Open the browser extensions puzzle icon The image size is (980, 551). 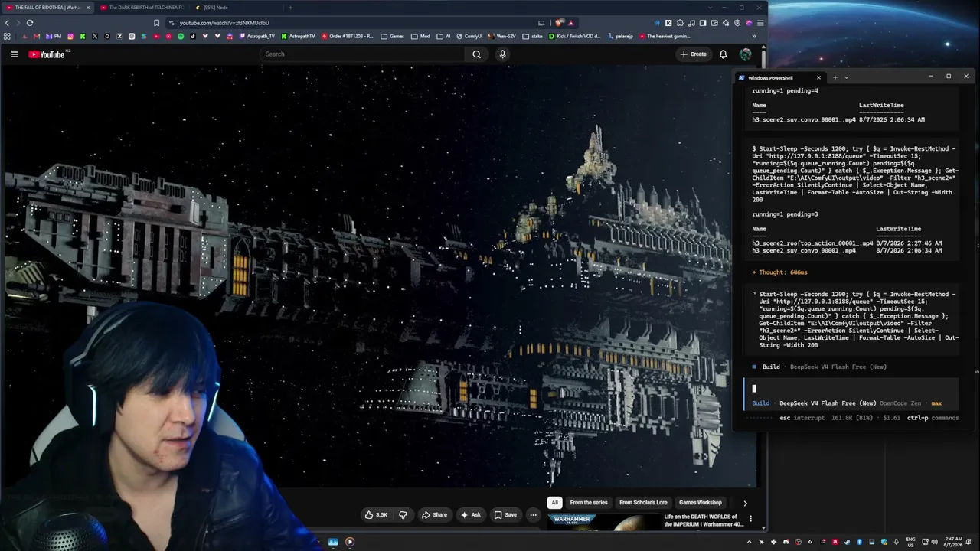pyautogui.click(x=679, y=23)
